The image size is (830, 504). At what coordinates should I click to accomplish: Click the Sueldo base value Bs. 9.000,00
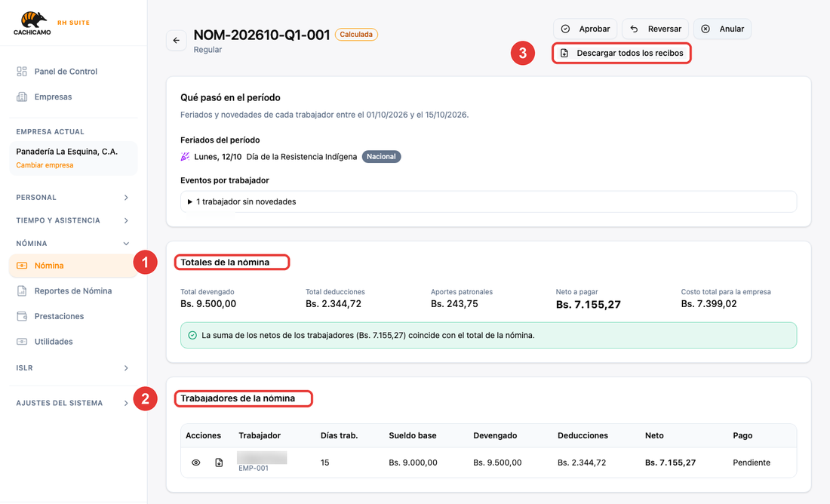(x=413, y=463)
